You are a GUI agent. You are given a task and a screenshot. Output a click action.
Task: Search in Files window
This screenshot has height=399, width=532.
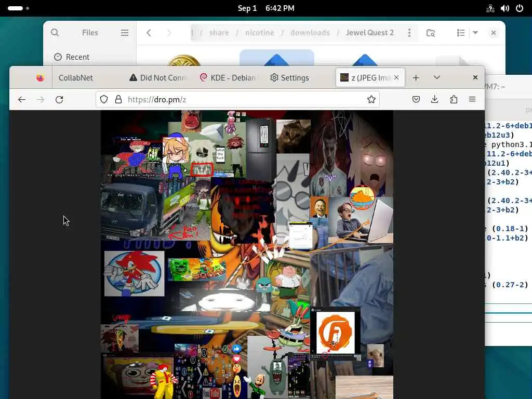pyautogui.click(x=55, y=33)
